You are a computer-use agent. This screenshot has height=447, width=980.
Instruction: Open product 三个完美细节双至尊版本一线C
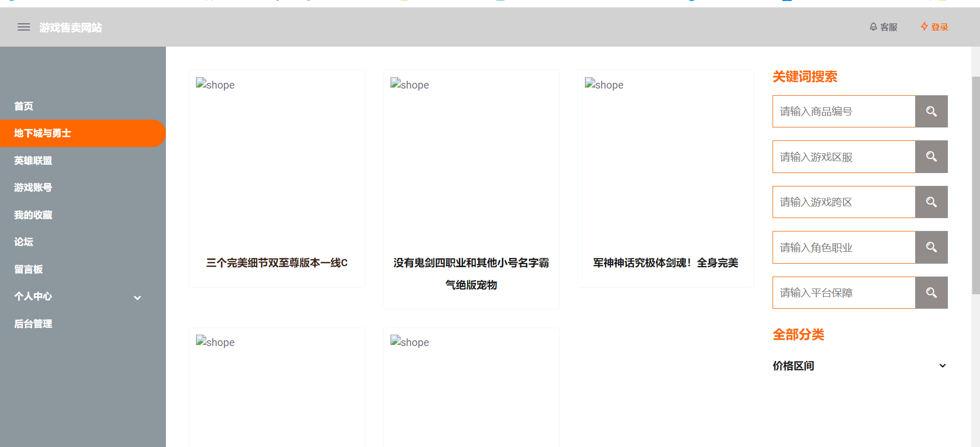coord(277,263)
